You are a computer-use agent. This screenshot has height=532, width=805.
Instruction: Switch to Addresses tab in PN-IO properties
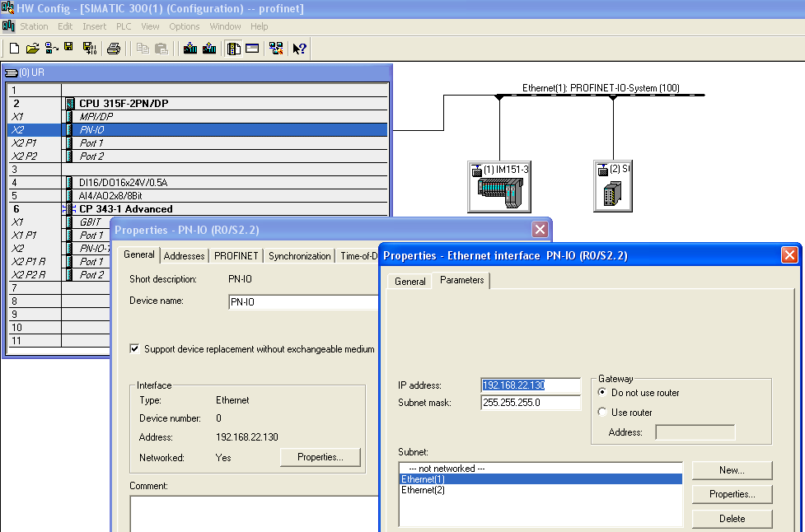tap(185, 255)
